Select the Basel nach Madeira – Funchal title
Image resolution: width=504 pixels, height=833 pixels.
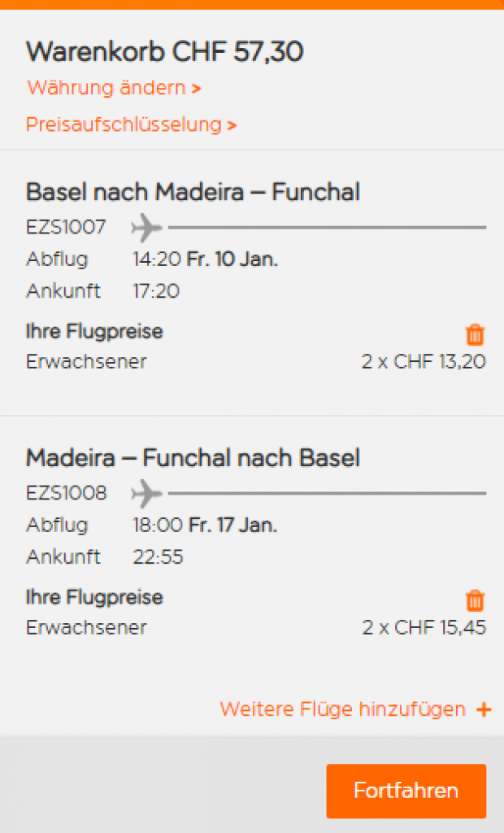(193, 192)
